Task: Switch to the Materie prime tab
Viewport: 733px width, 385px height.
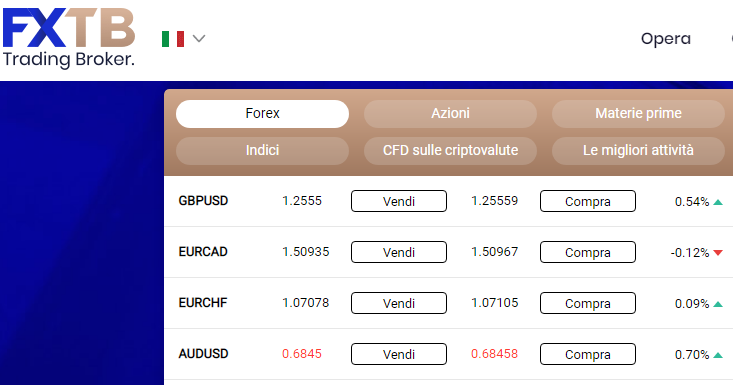Action: pyautogui.click(x=638, y=114)
